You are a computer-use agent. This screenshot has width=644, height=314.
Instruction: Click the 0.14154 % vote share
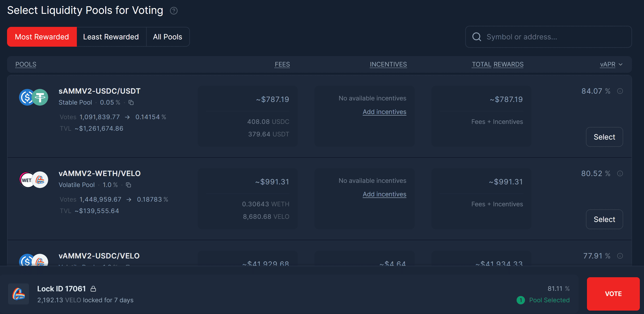pyautogui.click(x=151, y=117)
